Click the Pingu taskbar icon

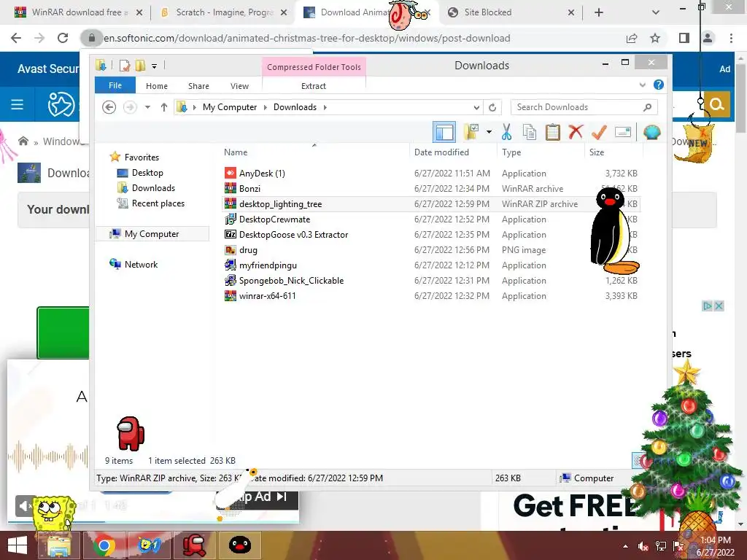pyautogui.click(x=239, y=545)
